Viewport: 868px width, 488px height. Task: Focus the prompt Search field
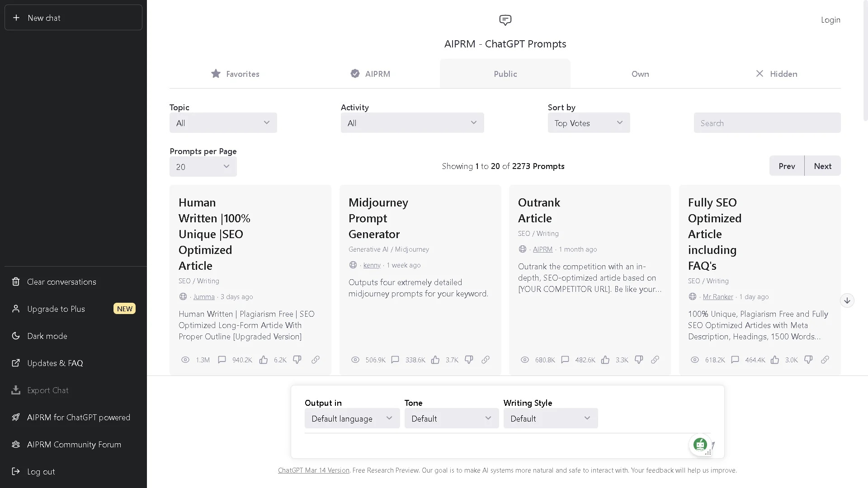pyautogui.click(x=767, y=123)
